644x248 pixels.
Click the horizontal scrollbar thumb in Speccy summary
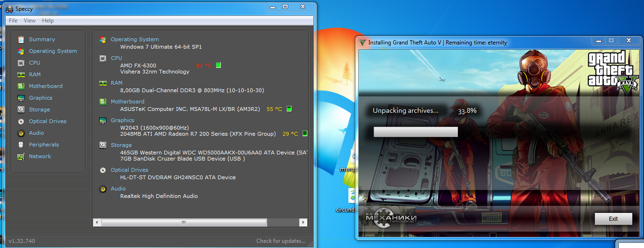(x=184, y=222)
